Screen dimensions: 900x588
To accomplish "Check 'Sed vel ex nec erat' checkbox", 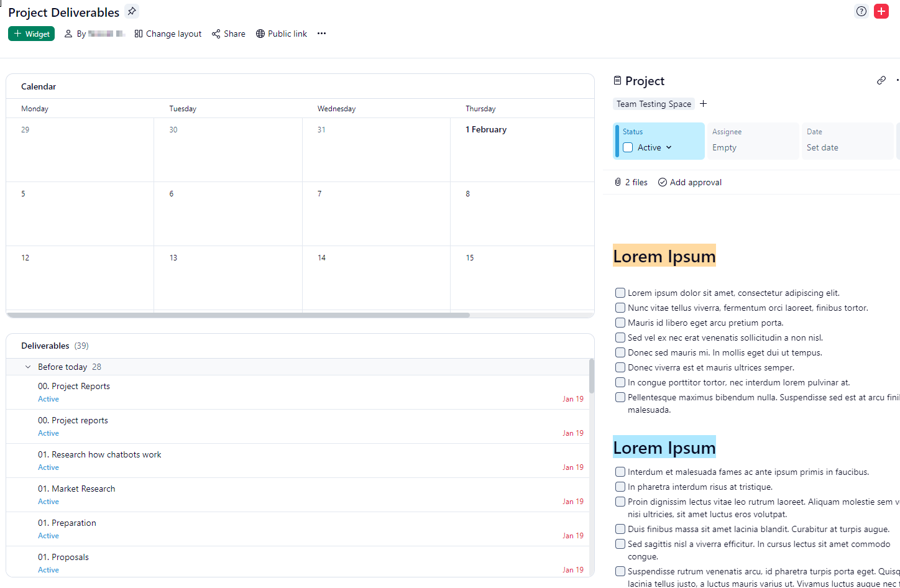I will tap(620, 338).
